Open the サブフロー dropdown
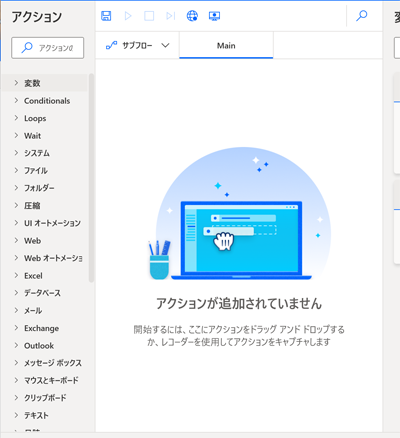The image size is (400, 438). click(137, 45)
